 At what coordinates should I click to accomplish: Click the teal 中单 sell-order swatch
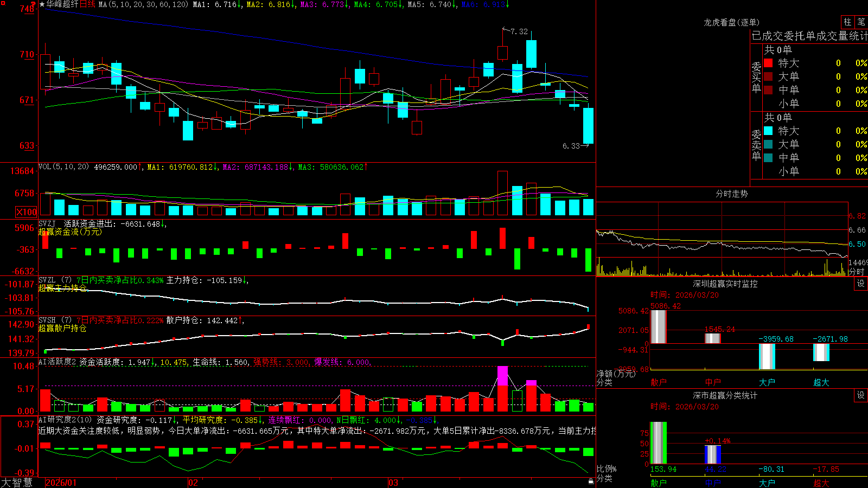[x=768, y=157]
